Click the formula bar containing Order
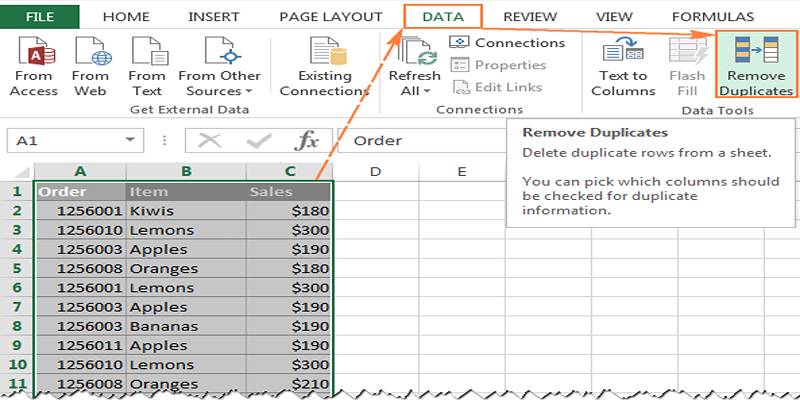This screenshot has height=400, width=800. (421, 140)
